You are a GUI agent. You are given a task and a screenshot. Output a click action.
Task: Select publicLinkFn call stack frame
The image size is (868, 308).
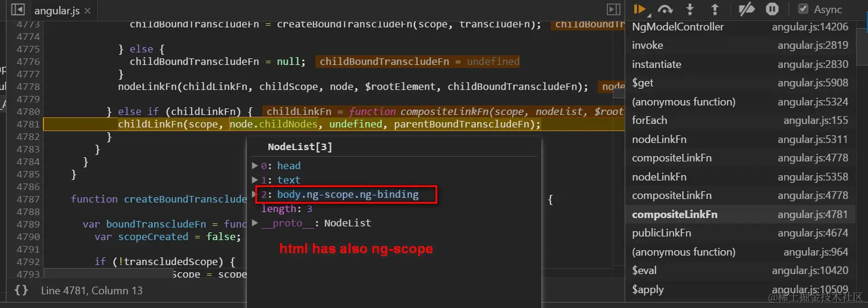(740, 233)
